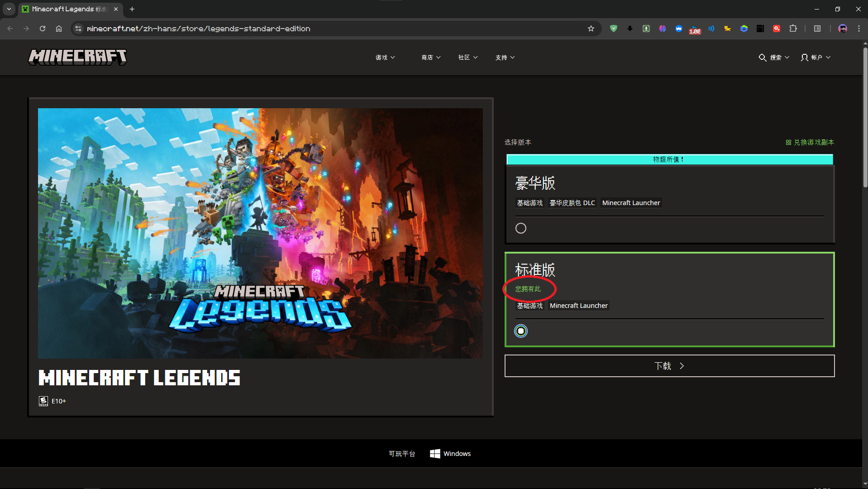Click the 兑换游戏副本 redeem link
The height and width of the screenshot is (489, 868).
pyautogui.click(x=810, y=142)
